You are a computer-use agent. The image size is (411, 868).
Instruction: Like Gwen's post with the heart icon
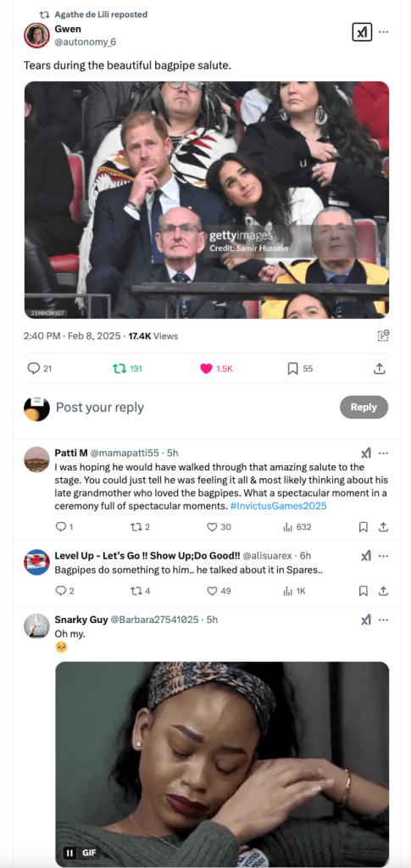coord(206,369)
